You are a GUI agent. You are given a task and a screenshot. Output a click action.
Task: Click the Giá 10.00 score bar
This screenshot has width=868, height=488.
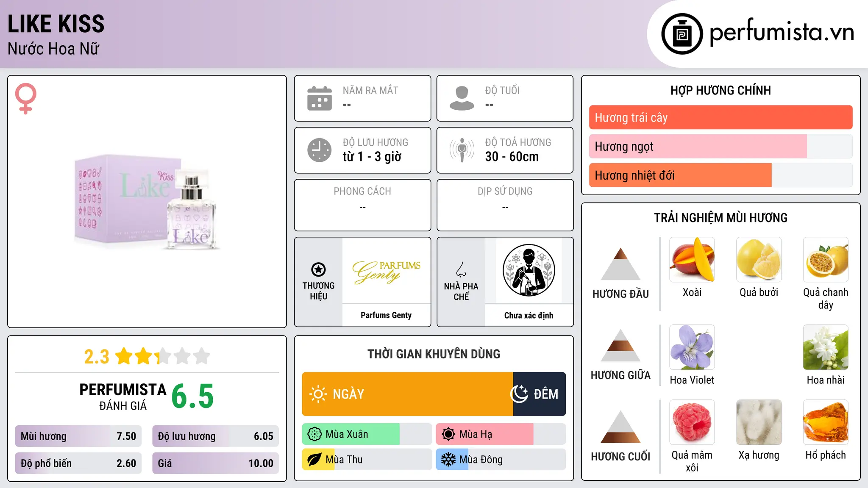click(x=215, y=463)
